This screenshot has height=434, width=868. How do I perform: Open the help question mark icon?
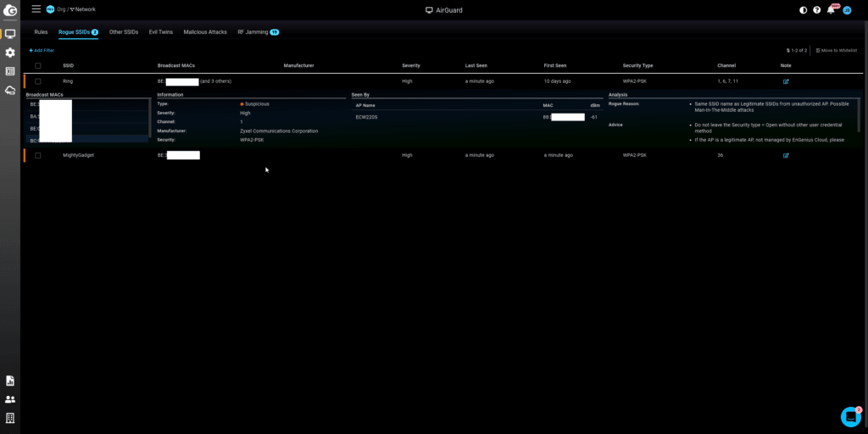[x=817, y=10]
